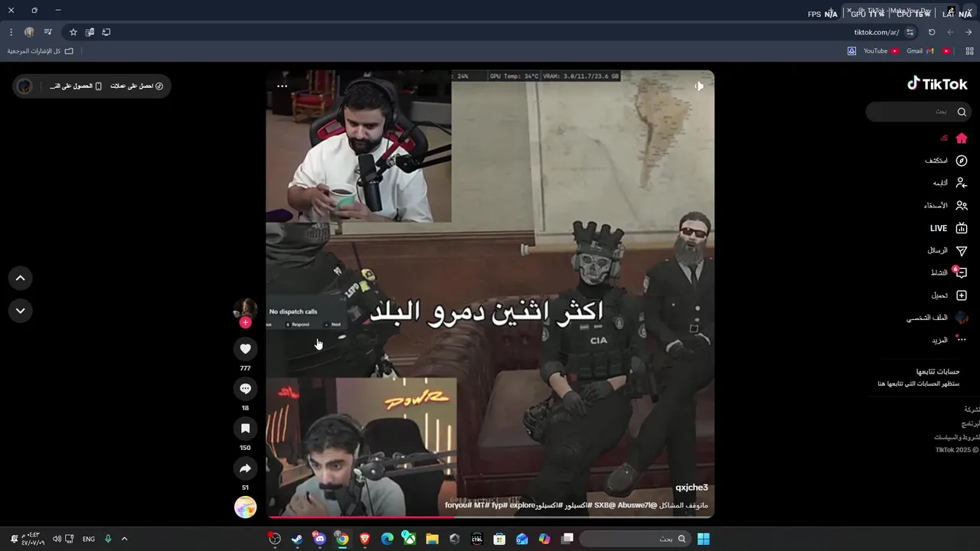This screenshot has height=551, width=980.
Task: Go to the next video with the down arrow
Action: pyautogui.click(x=20, y=311)
